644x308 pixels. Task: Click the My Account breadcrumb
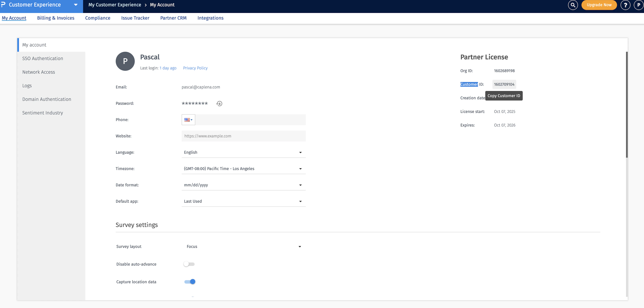point(162,5)
